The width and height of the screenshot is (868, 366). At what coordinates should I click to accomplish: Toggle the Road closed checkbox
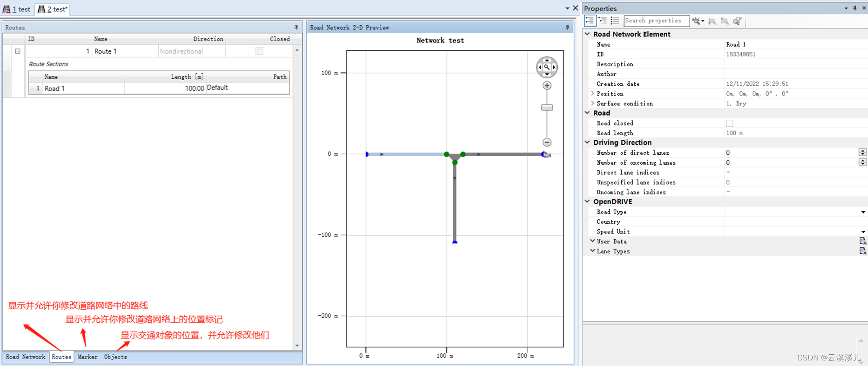pyautogui.click(x=730, y=123)
